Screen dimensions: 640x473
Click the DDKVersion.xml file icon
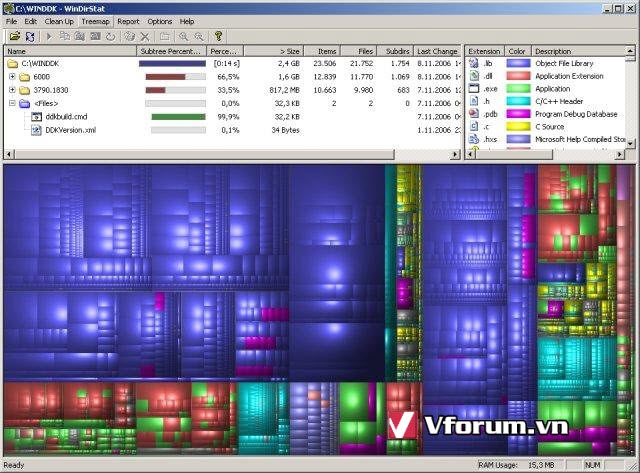(x=36, y=130)
